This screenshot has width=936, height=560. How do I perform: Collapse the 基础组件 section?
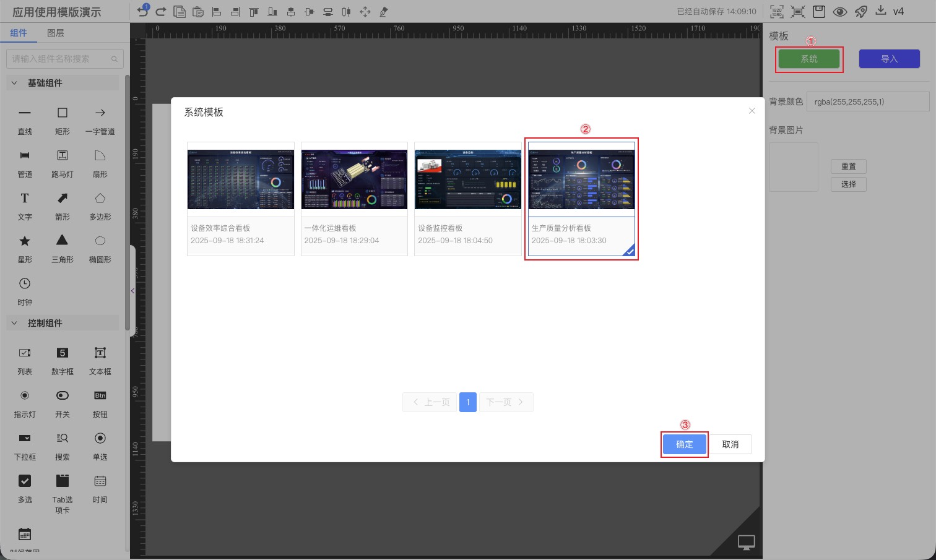click(14, 83)
